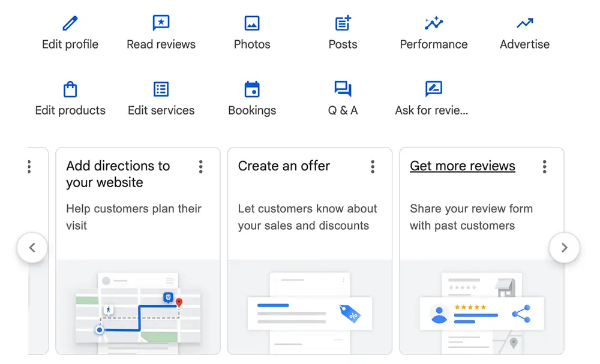Click the Edit services list icon
Screen dimensions: 600x364
(x=161, y=89)
